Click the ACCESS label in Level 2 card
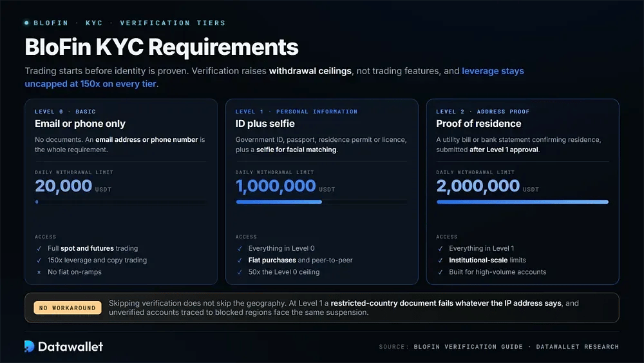The image size is (644, 363). point(447,237)
